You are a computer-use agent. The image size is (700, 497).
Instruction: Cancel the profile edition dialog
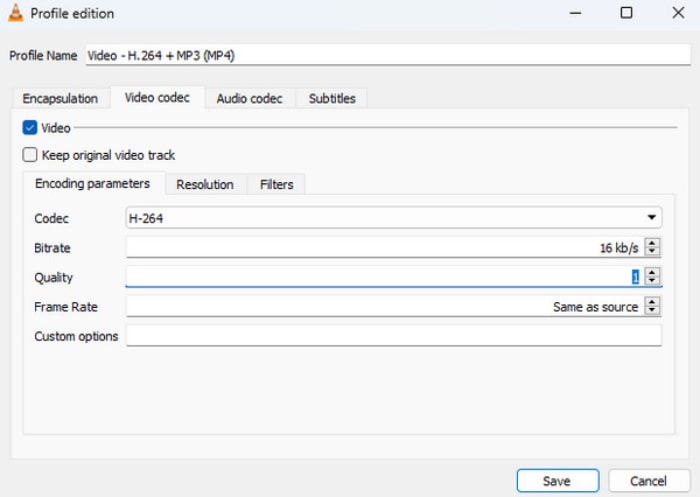(x=649, y=481)
